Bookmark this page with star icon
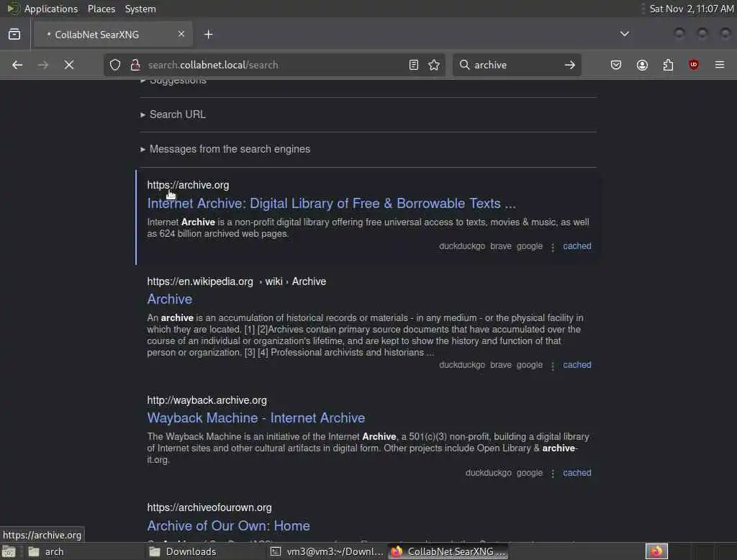The width and height of the screenshot is (737, 560). (434, 65)
